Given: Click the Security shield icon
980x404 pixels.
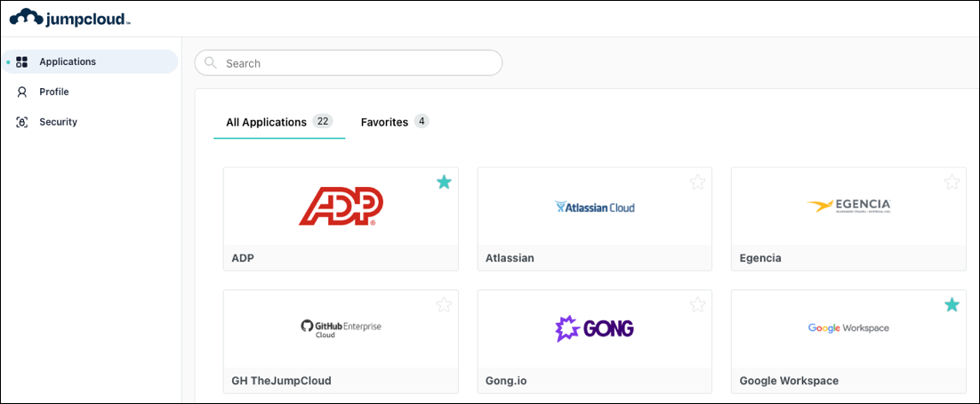Looking at the screenshot, I should click(22, 122).
